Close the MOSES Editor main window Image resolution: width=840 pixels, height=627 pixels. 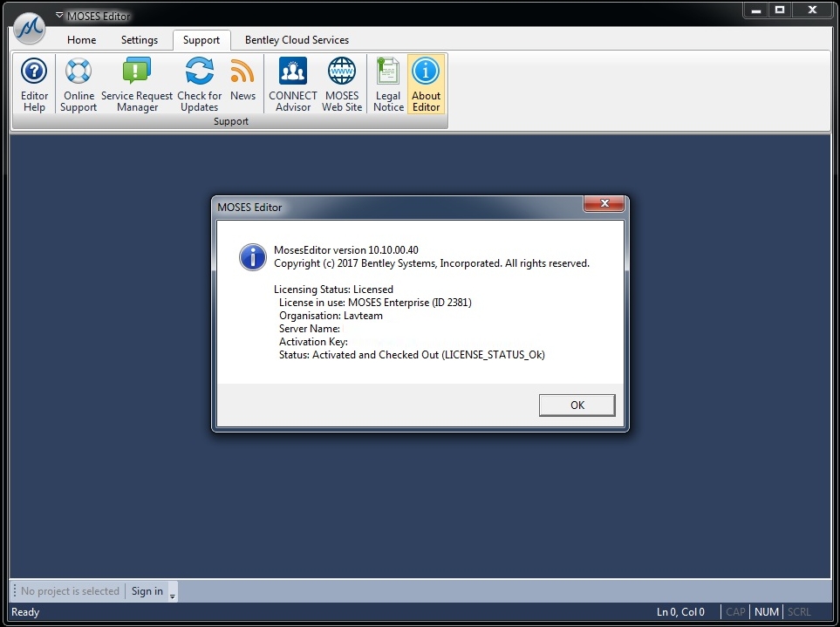pos(812,10)
